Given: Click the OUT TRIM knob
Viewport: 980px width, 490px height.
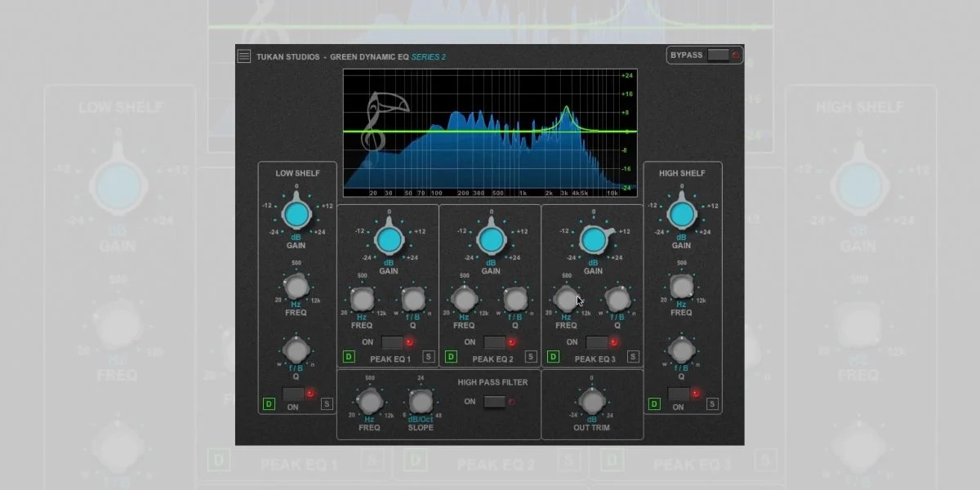Looking at the screenshot, I should tap(591, 401).
